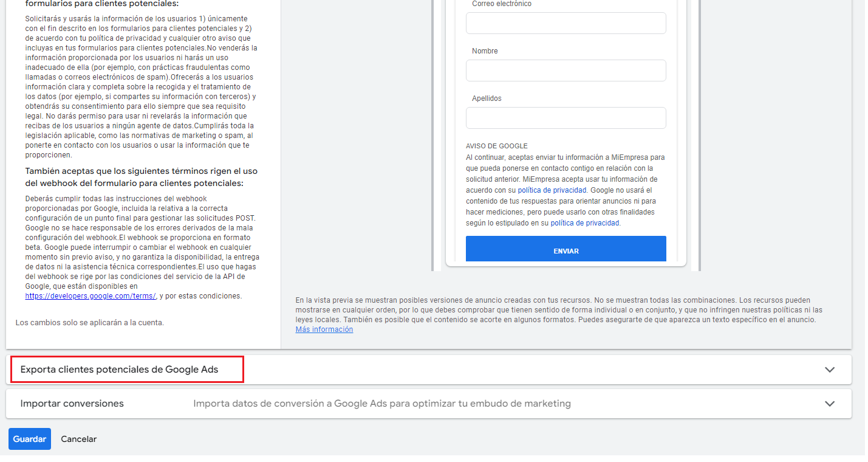Viewport: 868px width, 462px height.
Task: Click the Importar conversiones section title
Action: click(72, 404)
